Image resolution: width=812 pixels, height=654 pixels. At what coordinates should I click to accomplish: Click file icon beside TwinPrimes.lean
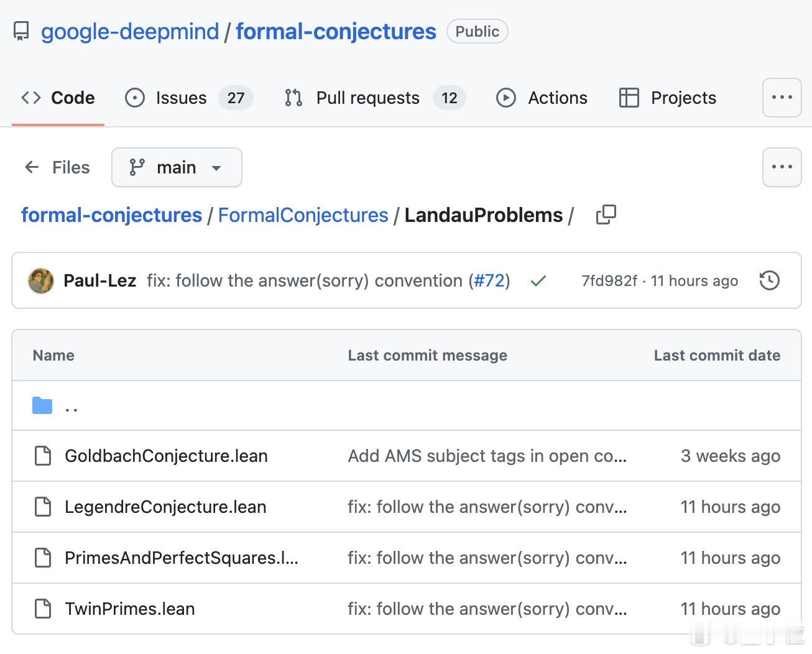pyautogui.click(x=43, y=609)
